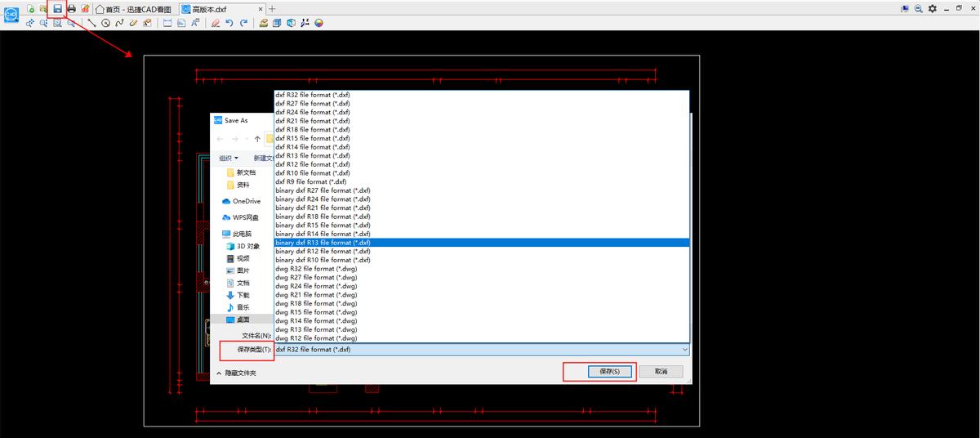Select 下载 folder in navigation pane

pyautogui.click(x=238, y=295)
